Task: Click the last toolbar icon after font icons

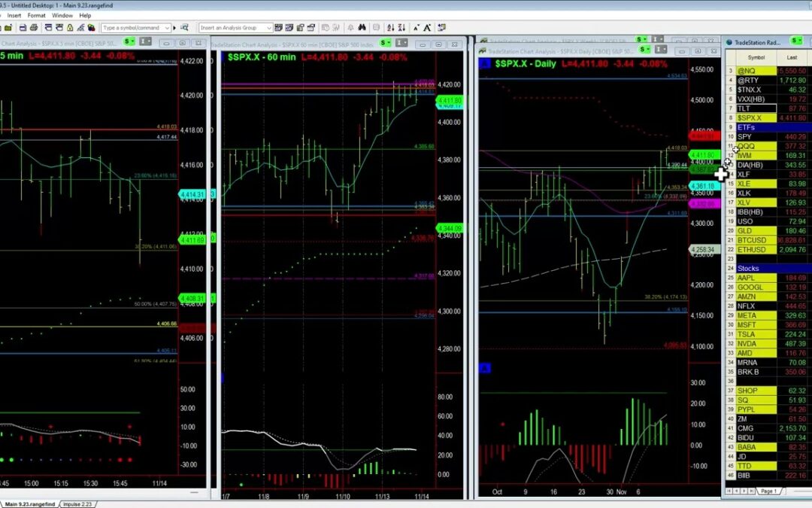Action: (442, 28)
